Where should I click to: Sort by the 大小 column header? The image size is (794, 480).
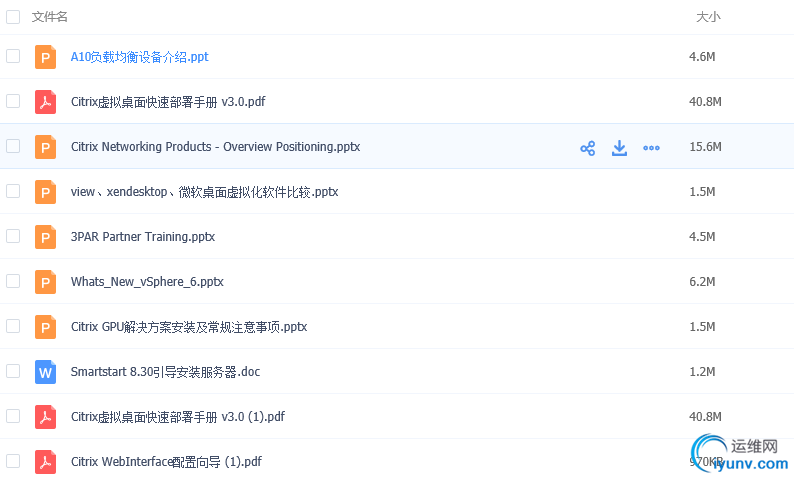[708, 17]
